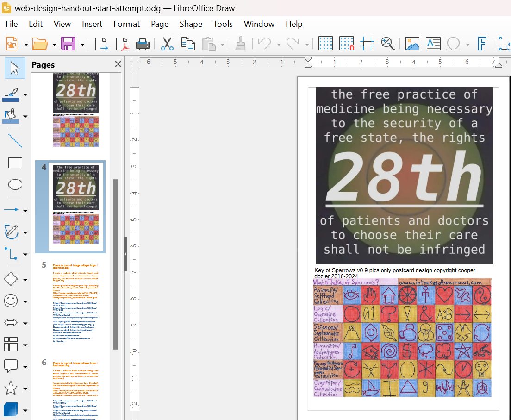The image size is (511, 420).
Task: Print the document with the printer icon
Action: [x=143, y=44]
